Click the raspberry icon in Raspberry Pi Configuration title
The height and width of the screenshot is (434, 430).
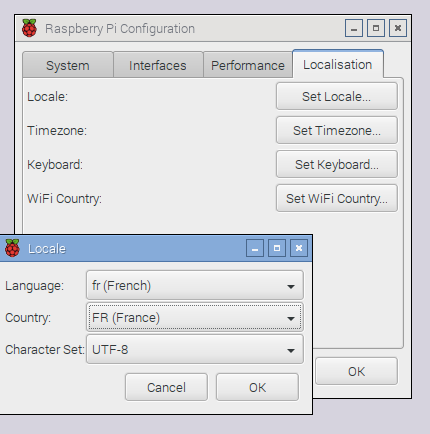pos(29,28)
